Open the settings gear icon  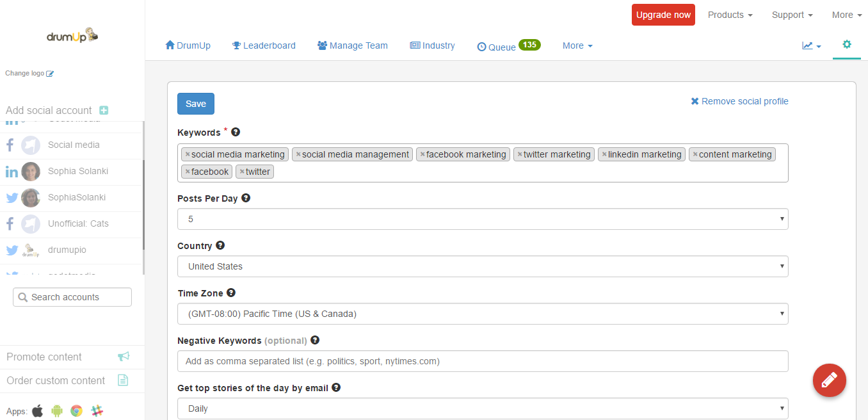click(847, 44)
